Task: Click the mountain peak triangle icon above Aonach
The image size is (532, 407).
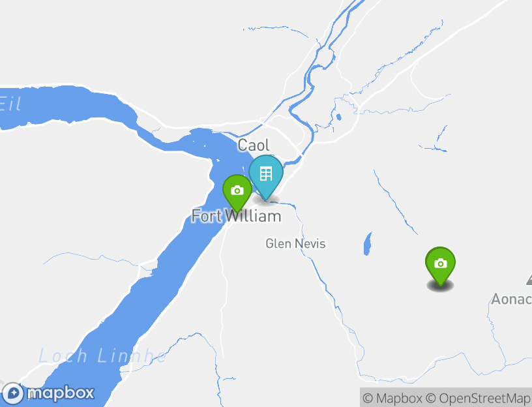Action: point(529,279)
